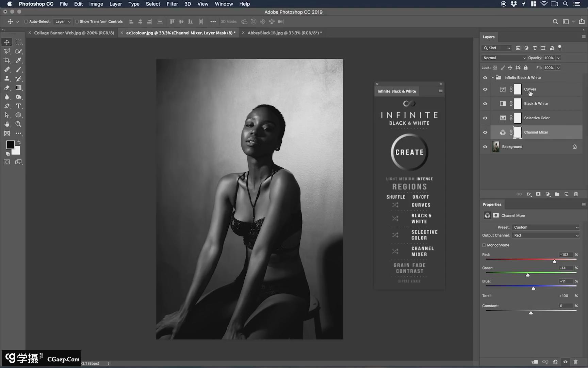Image resolution: width=588 pixels, height=368 pixels.
Task: Click the Red channel slider handle
Action: 554,262
